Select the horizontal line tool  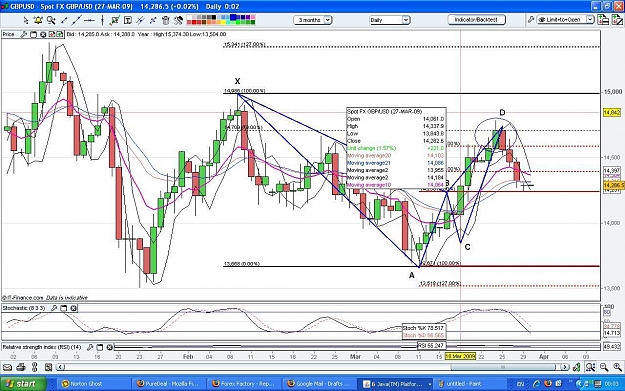[x=89, y=20]
